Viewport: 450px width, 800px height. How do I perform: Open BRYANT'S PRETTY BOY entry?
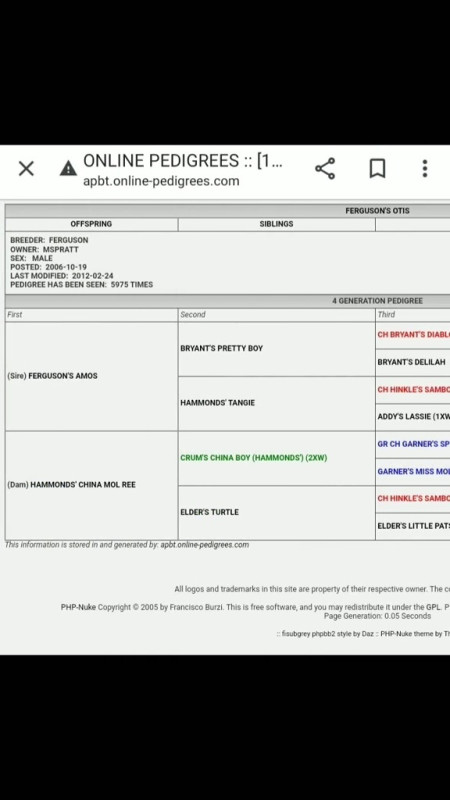(221, 348)
